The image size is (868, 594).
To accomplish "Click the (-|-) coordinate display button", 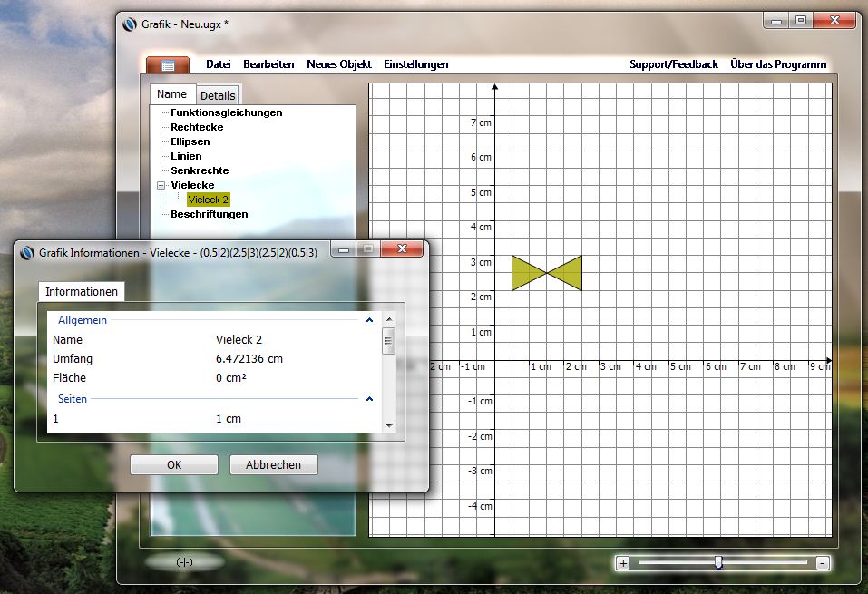I will 184,562.
